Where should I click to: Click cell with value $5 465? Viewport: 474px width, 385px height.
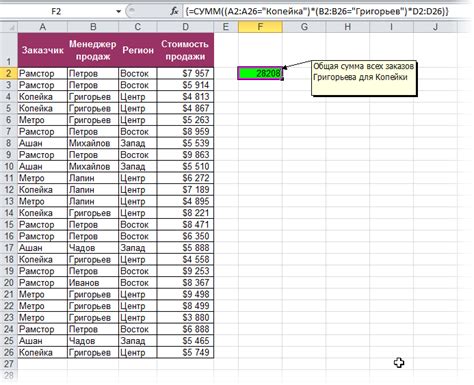pyautogui.click(x=185, y=341)
